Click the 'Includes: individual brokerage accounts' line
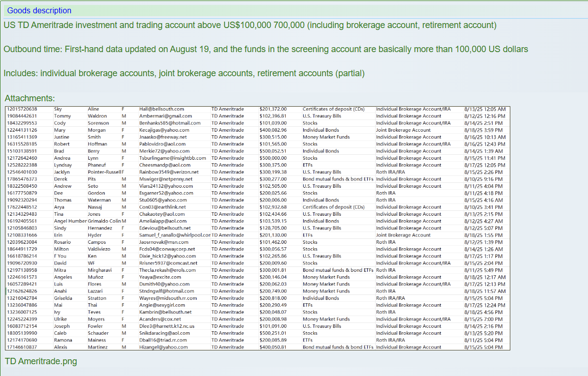This screenshot has width=588, height=376. pos(184,73)
